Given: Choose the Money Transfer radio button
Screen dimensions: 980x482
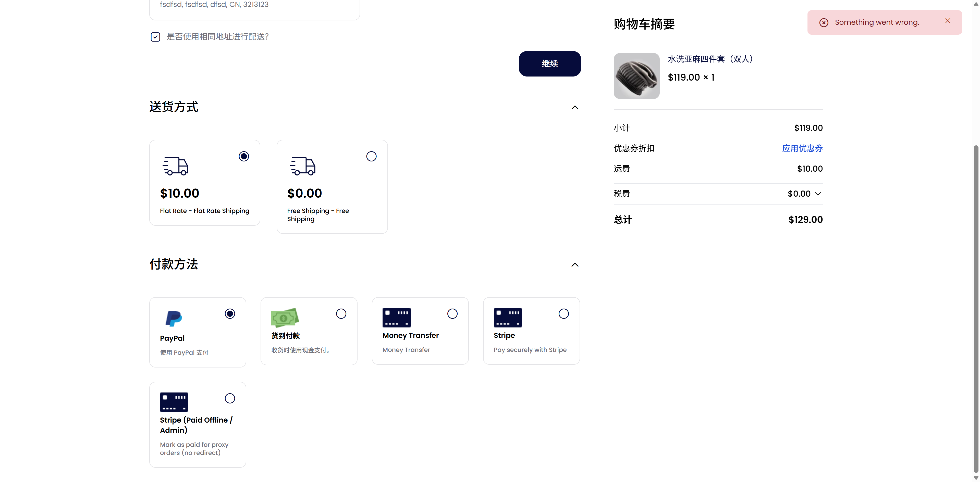Looking at the screenshot, I should coord(452,314).
